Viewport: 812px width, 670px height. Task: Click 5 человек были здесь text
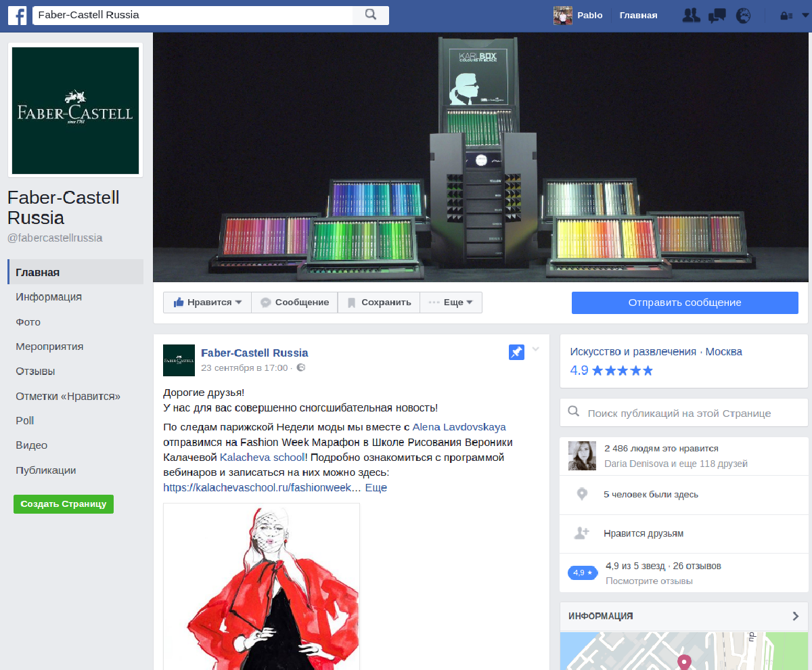click(x=651, y=495)
